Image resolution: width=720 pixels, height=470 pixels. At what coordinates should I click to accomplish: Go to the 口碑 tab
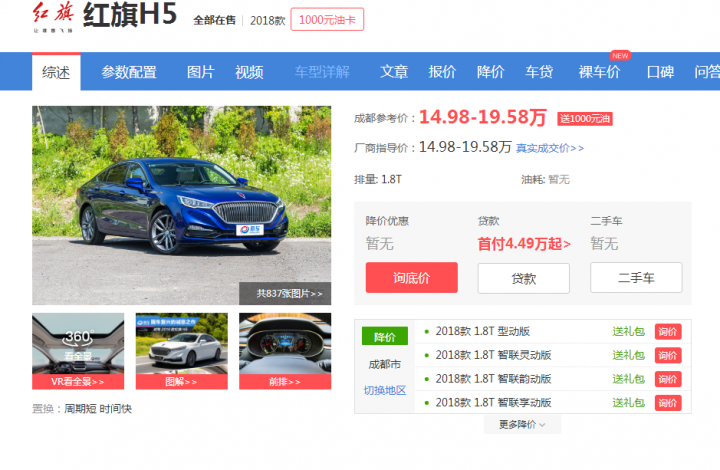coord(660,72)
